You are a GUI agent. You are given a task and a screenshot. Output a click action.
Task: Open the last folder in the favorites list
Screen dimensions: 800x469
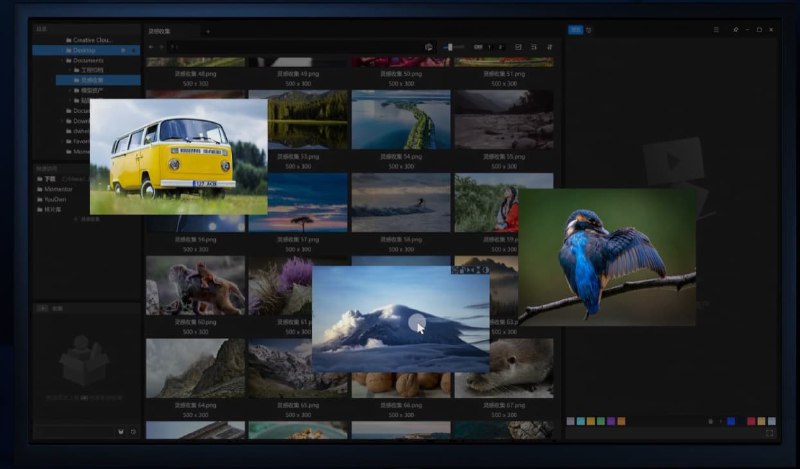click(49, 210)
